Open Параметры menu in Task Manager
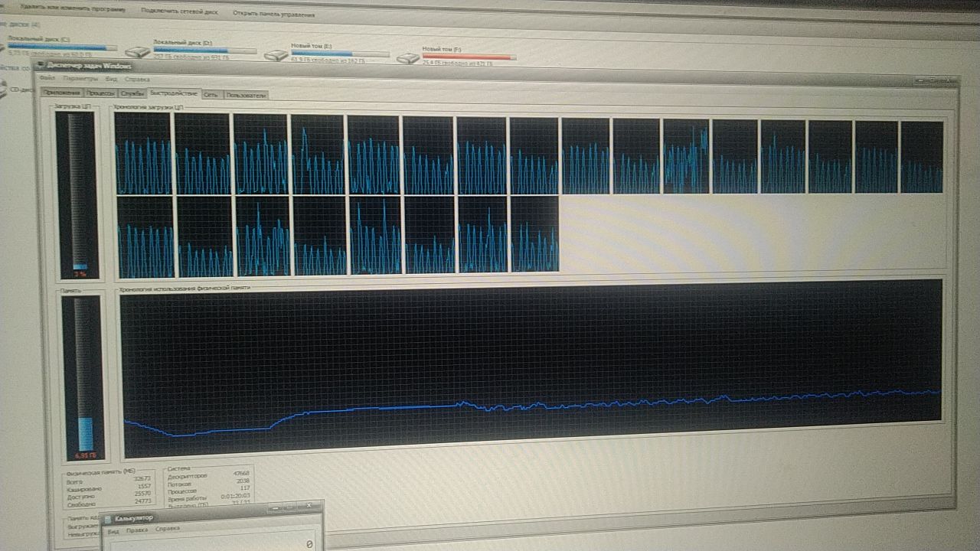980x551 pixels. click(x=81, y=79)
